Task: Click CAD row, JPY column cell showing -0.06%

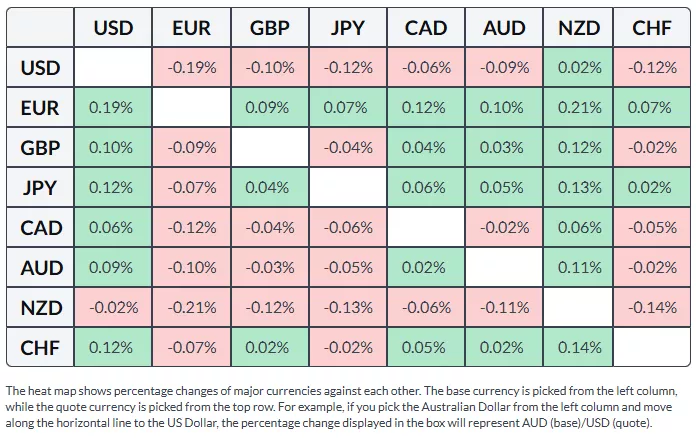Action: pyautogui.click(x=347, y=228)
